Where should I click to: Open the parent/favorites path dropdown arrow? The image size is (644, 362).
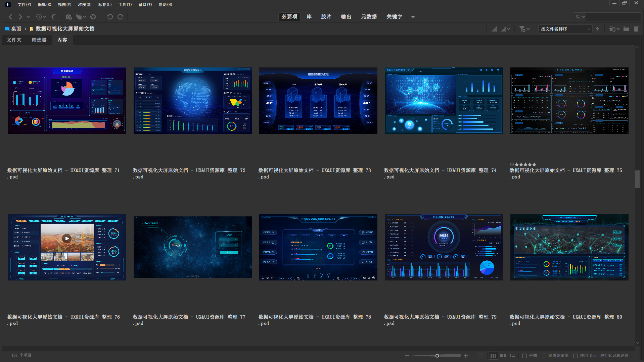[28, 17]
